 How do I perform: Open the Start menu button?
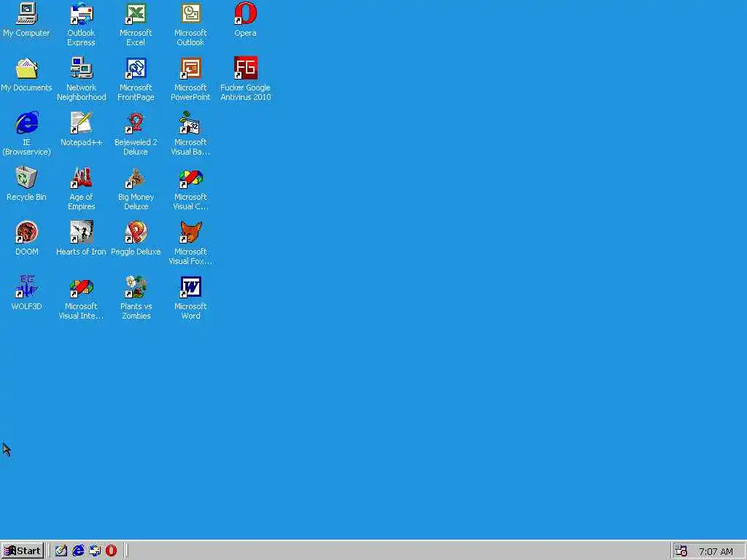click(x=23, y=551)
